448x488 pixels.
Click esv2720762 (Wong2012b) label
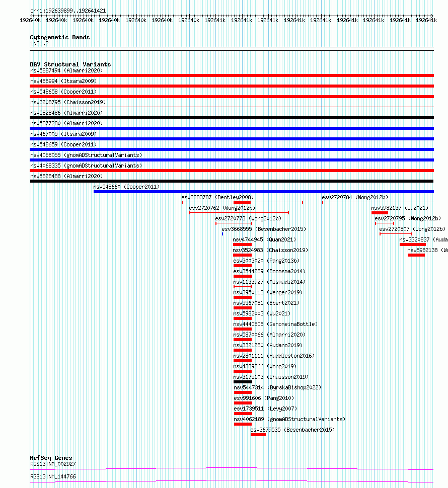pos(222,208)
